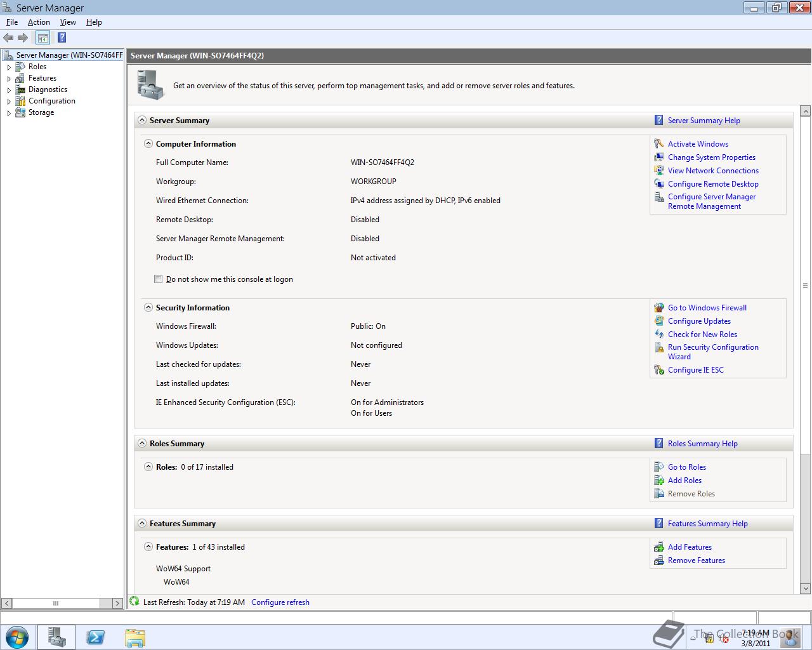The image size is (812, 650).
Task: Click the Configure IE ESC shield icon
Action: coord(659,370)
